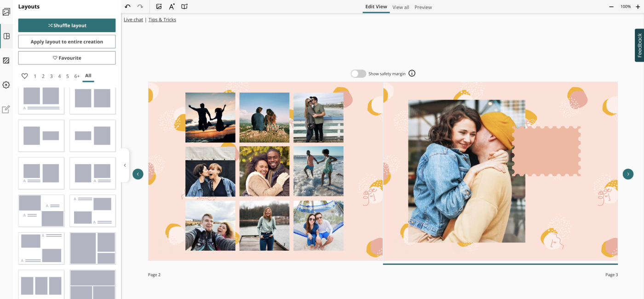Collapse the Layouts side panel
Image resolution: width=644 pixels, height=299 pixels.
(125, 166)
